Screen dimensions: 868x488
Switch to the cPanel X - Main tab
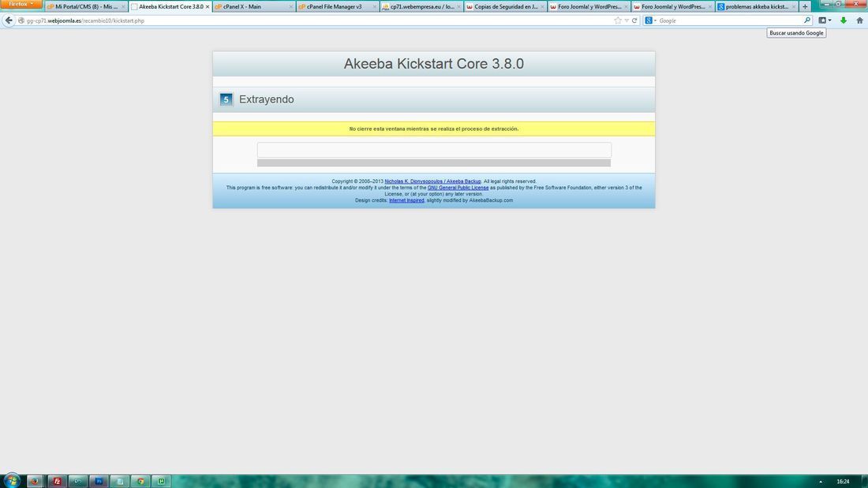253,6
